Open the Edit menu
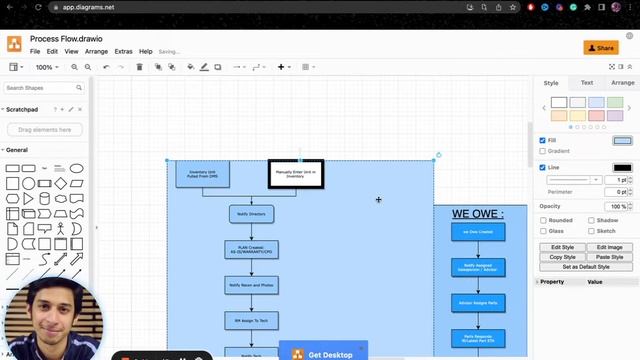 [52, 51]
